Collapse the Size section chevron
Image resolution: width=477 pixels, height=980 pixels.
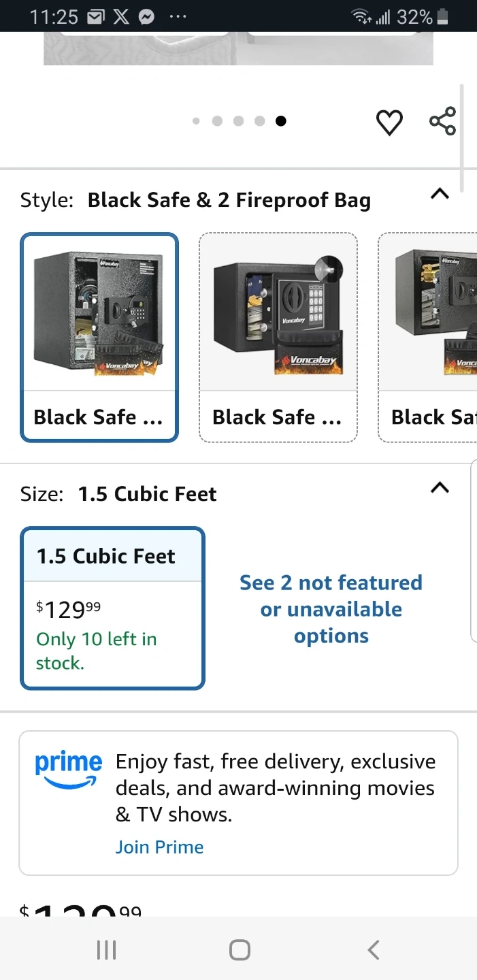pyautogui.click(x=440, y=487)
